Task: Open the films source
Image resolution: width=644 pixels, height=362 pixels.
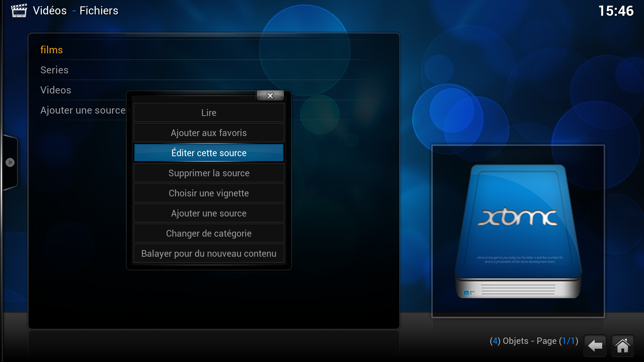Action: point(52,50)
